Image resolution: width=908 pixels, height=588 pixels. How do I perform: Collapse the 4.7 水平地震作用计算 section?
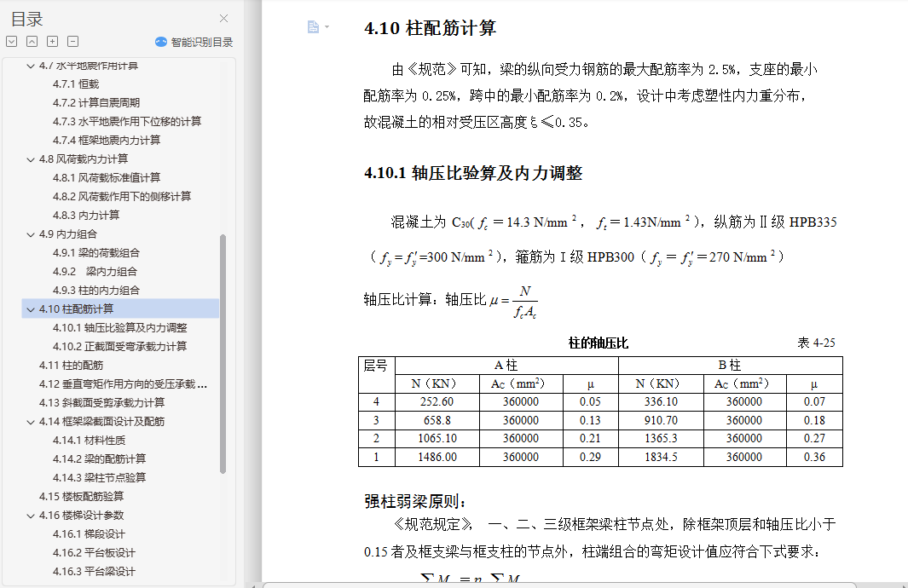click(x=31, y=66)
